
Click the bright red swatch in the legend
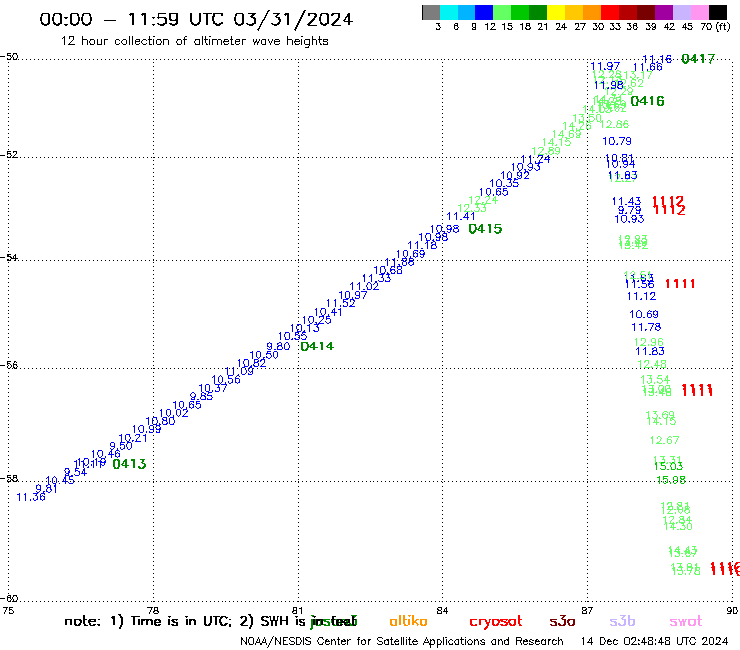pyautogui.click(x=609, y=12)
